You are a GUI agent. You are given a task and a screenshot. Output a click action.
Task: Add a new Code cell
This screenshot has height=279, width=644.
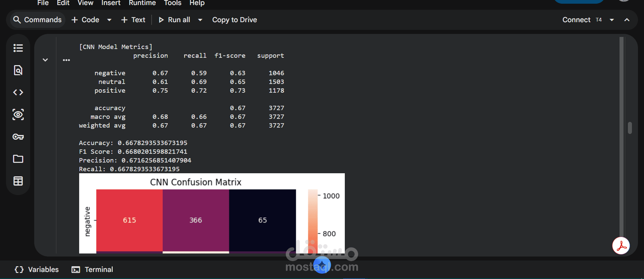(x=86, y=20)
